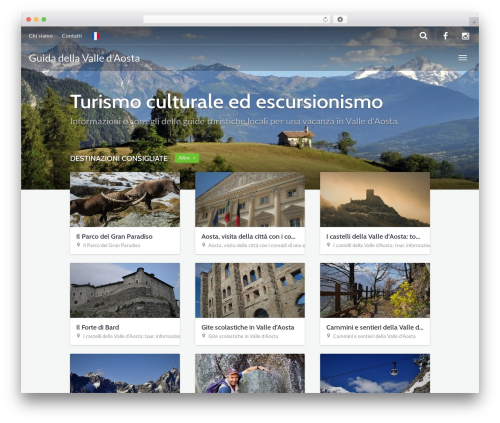Click the snowy mountain peaks photo
This screenshot has width=500, height=423.
[125, 373]
